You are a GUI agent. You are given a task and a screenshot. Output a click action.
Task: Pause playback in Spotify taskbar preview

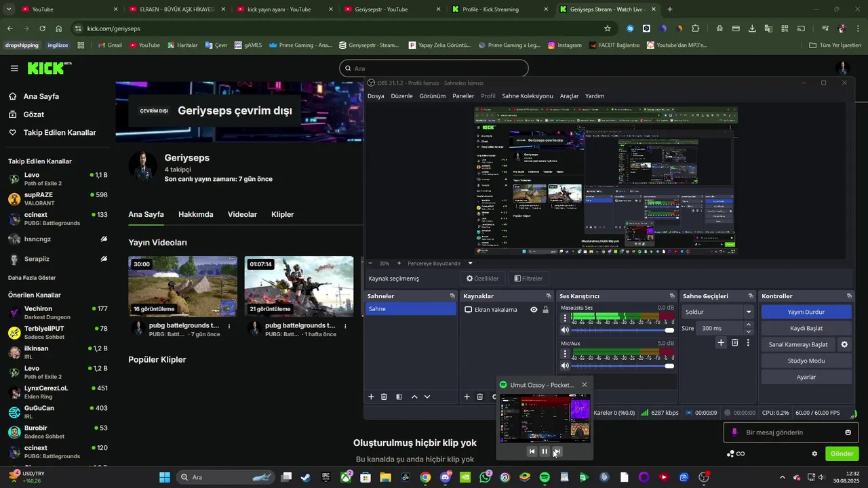(544, 451)
